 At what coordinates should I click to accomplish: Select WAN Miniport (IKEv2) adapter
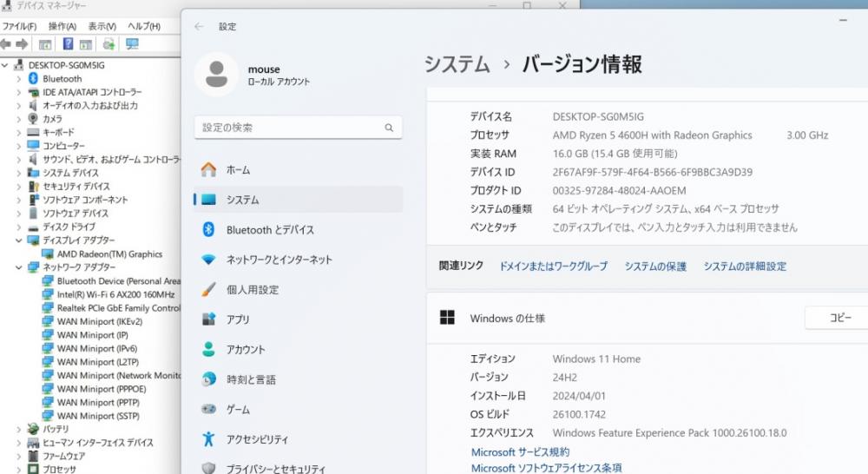(x=100, y=322)
